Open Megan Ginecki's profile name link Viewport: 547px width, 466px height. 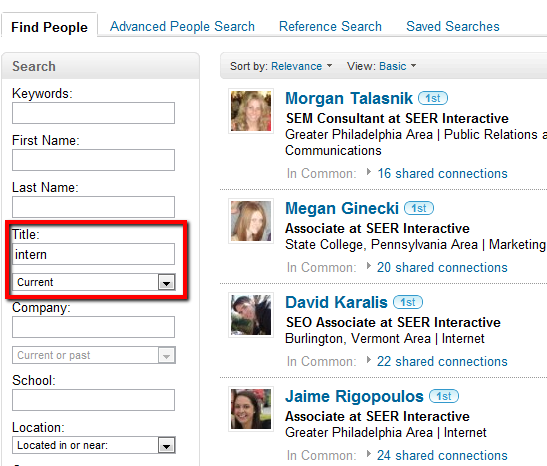[x=342, y=208]
